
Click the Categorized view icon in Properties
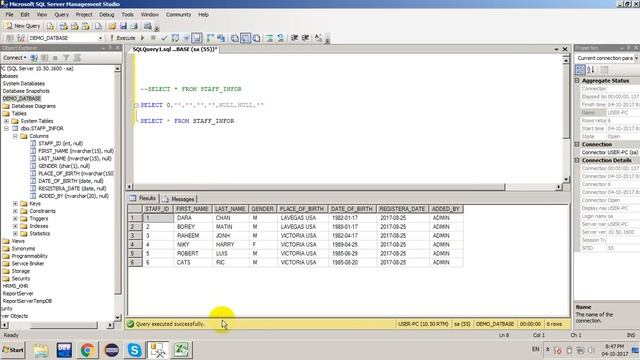pos(580,69)
